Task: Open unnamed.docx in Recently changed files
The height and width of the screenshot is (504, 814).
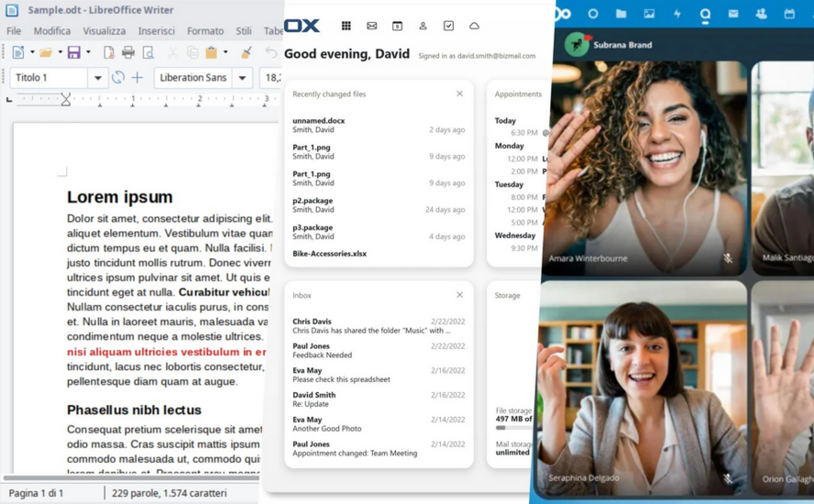Action: click(319, 121)
